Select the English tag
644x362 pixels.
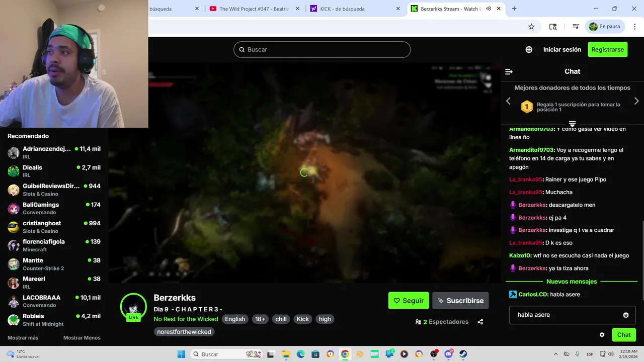(x=235, y=319)
